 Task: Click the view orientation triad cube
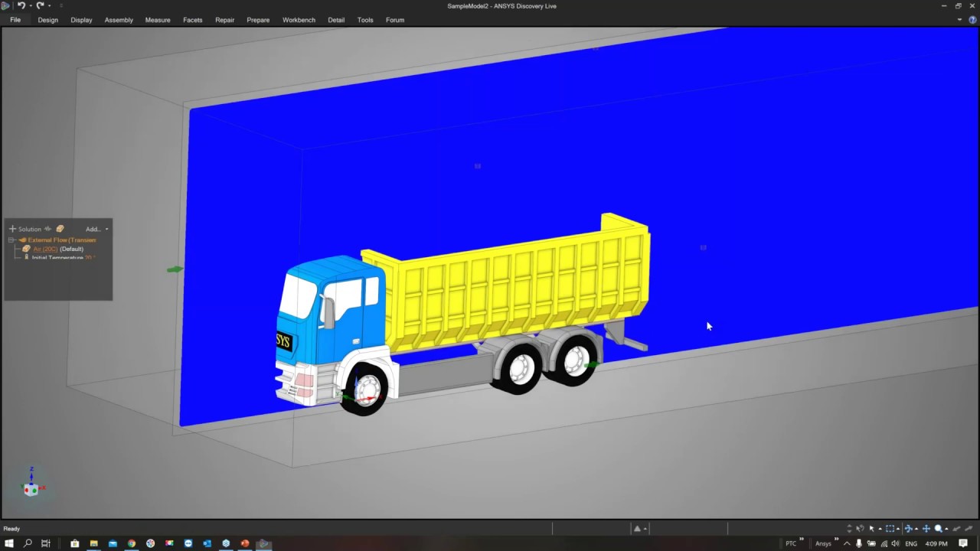(31, 488)
